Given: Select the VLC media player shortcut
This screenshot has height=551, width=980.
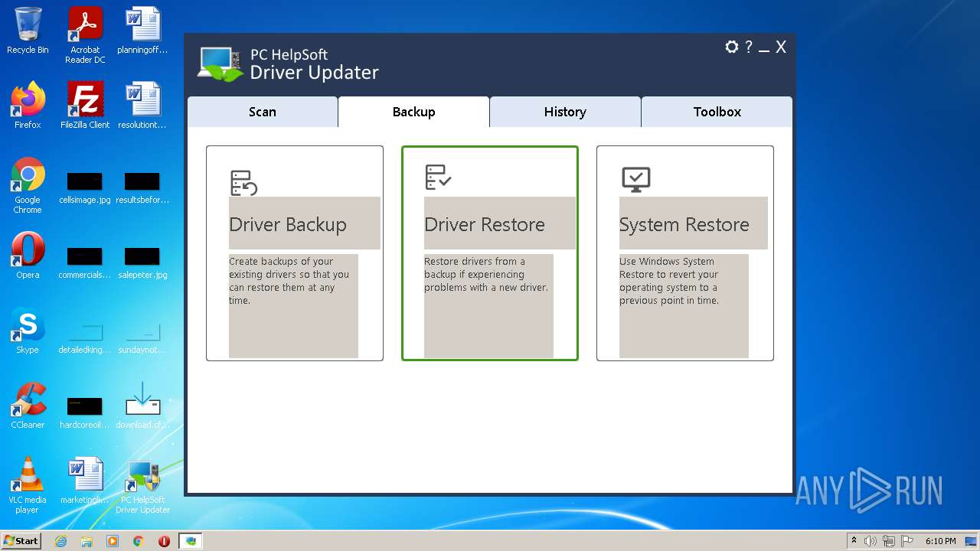Looking at the screenshot, I should (x=28, y=485).
